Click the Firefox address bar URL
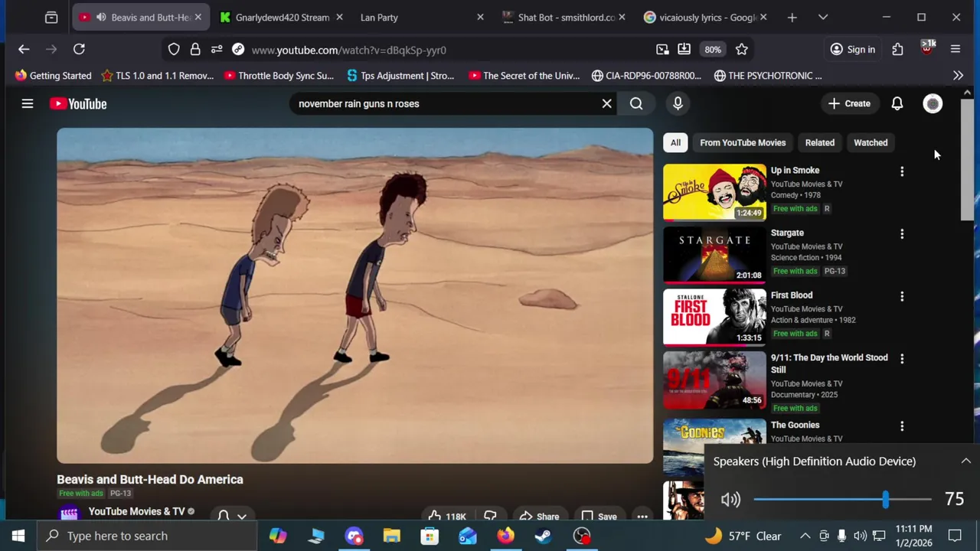 [348, 50]
